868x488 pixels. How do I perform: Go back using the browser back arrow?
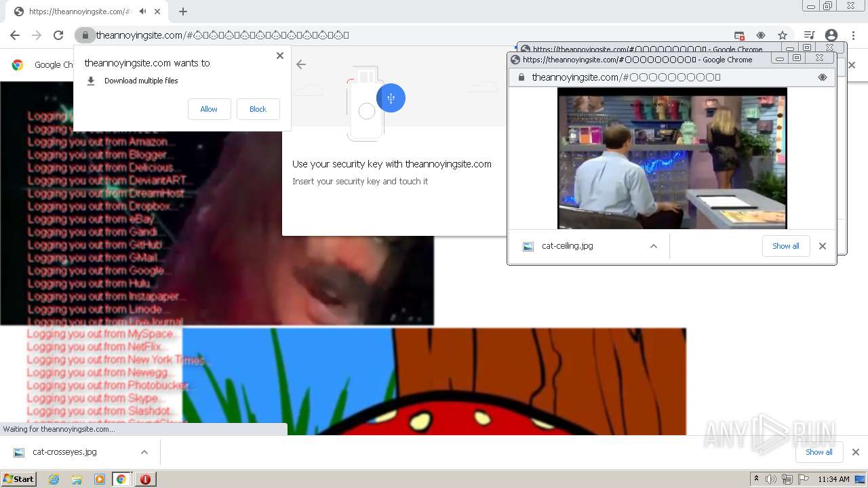[15, 35]
